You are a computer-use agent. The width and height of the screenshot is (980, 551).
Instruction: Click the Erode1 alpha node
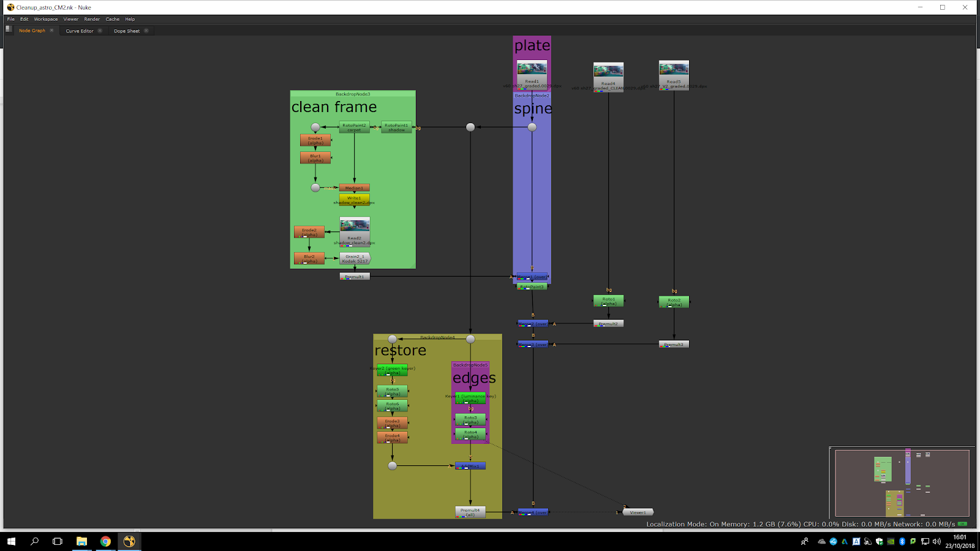click(x=315, y=140)
